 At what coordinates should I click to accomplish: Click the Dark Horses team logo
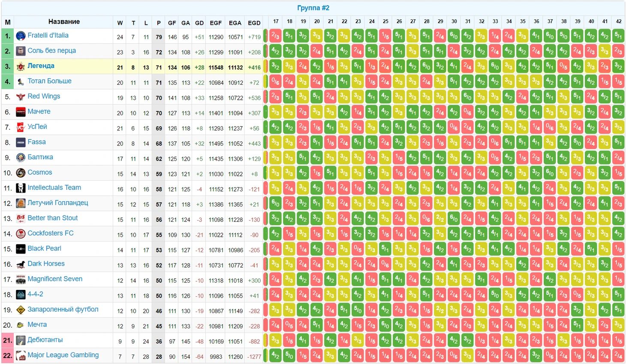21,264
